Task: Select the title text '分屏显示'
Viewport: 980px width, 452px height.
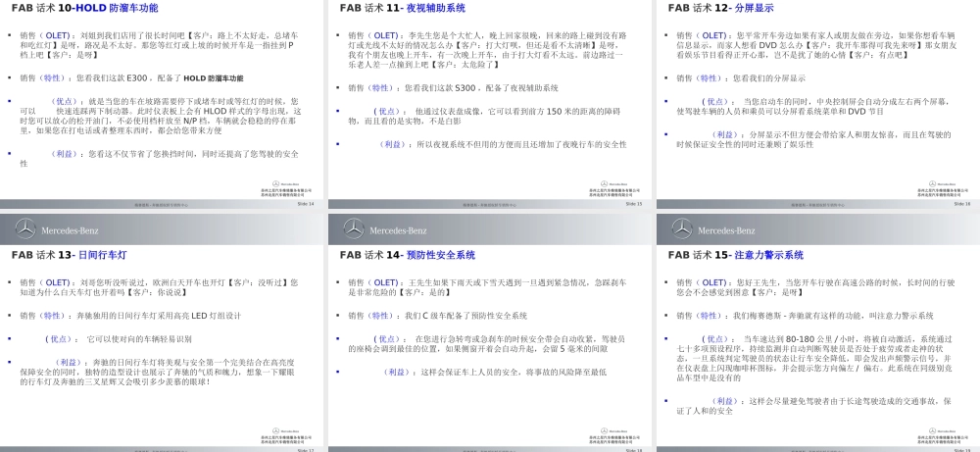Action: 754,8
